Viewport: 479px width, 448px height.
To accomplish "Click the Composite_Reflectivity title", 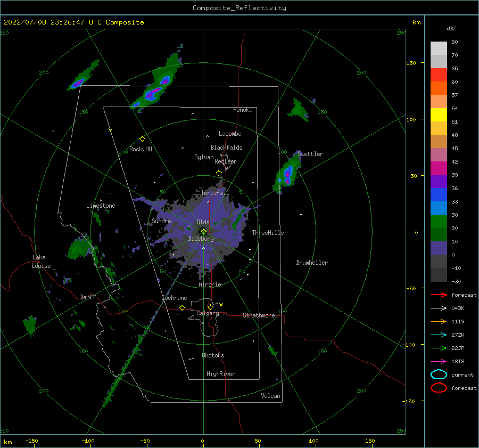I will [239, 8].
